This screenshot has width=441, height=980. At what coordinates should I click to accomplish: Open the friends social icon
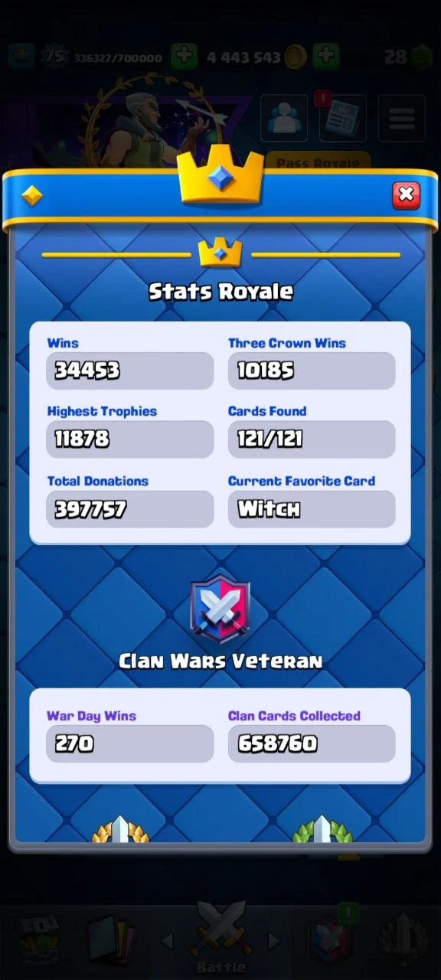pos(284,118)
